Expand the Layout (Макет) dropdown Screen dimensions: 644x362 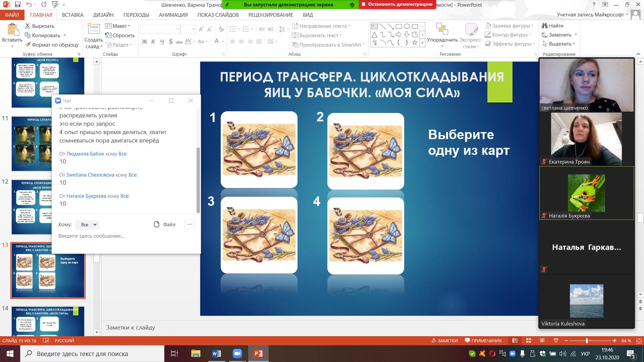point(118,26)
